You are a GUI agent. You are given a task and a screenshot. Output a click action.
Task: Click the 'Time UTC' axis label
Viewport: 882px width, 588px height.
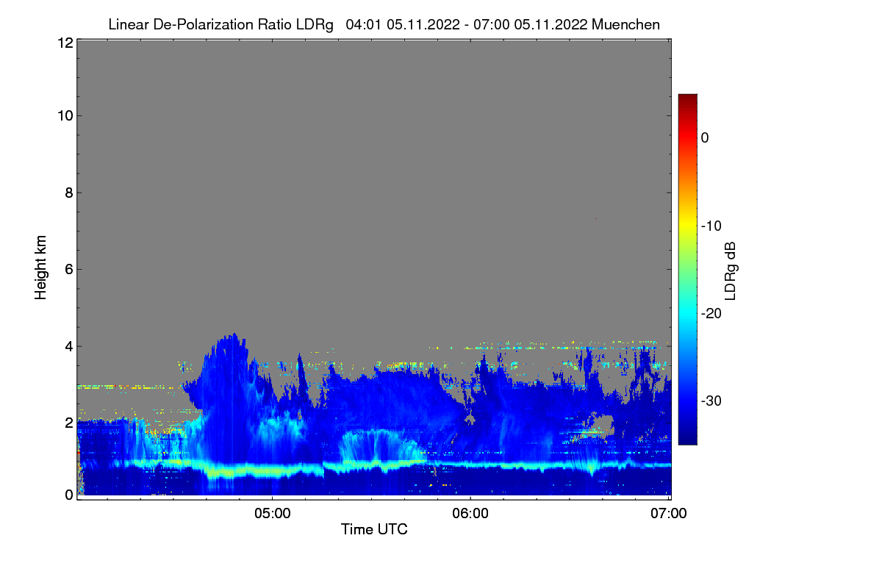click(x=374, y=529)
